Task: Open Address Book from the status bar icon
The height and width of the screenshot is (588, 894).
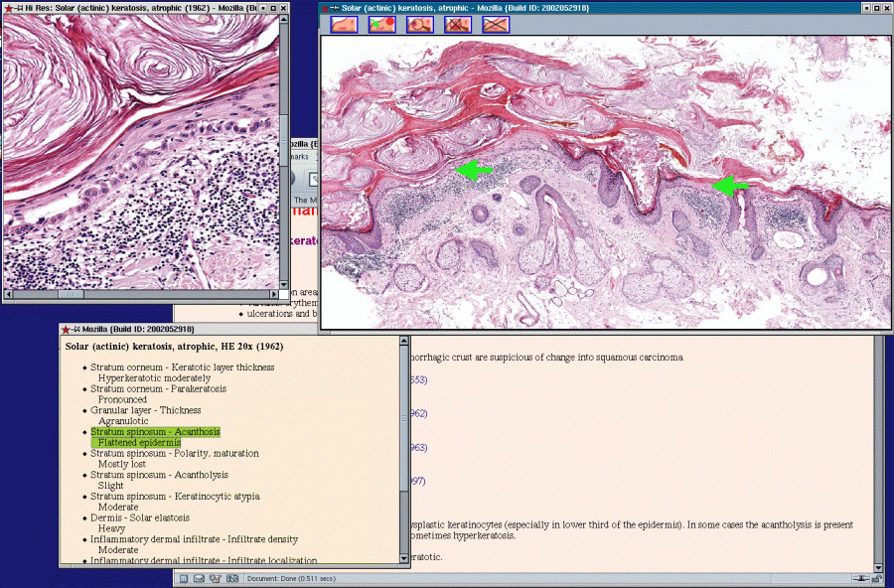Action: click(x=232, y=578)
